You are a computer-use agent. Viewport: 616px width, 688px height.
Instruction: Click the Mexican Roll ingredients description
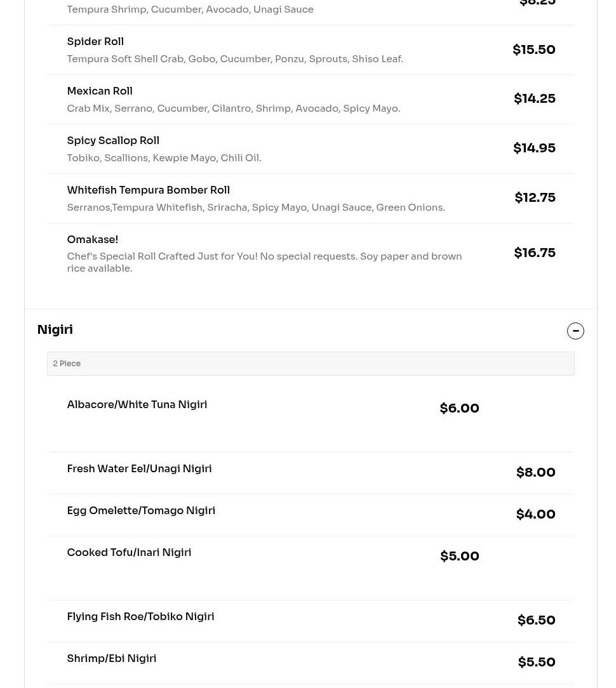[x=233, y=109]
